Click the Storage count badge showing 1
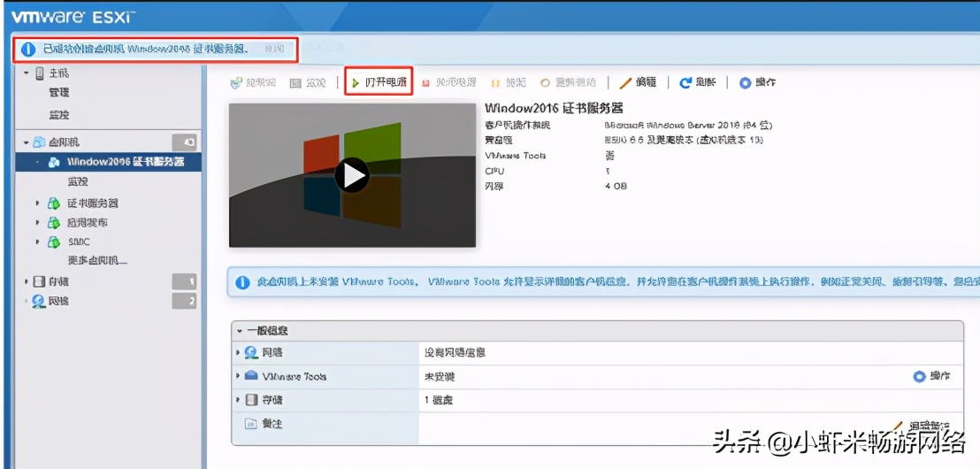Image resolution: width=980 pixels, height=469 pixels. pyautogui.click(x=184, y=281)
